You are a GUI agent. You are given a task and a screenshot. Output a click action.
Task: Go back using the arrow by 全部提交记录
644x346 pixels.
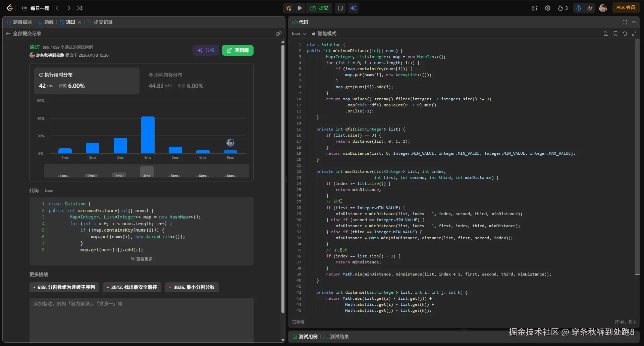point(8,34)
